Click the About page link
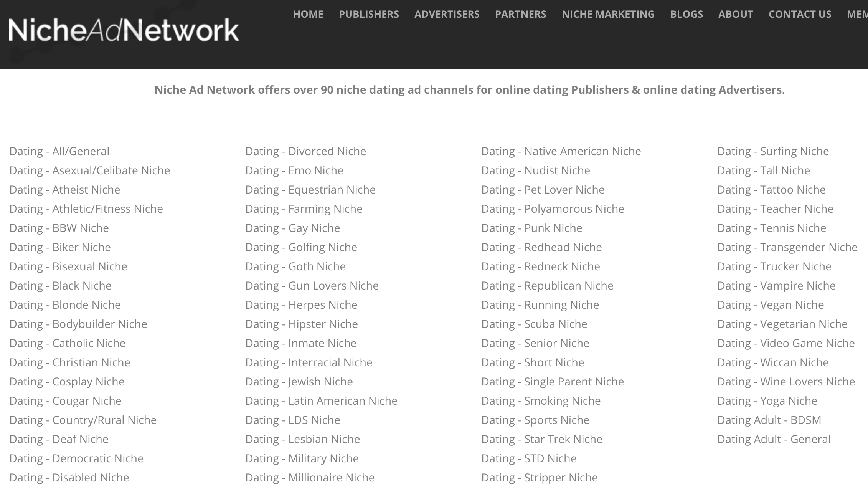Screen dimensions: 868x493 (x=736, y=14)
